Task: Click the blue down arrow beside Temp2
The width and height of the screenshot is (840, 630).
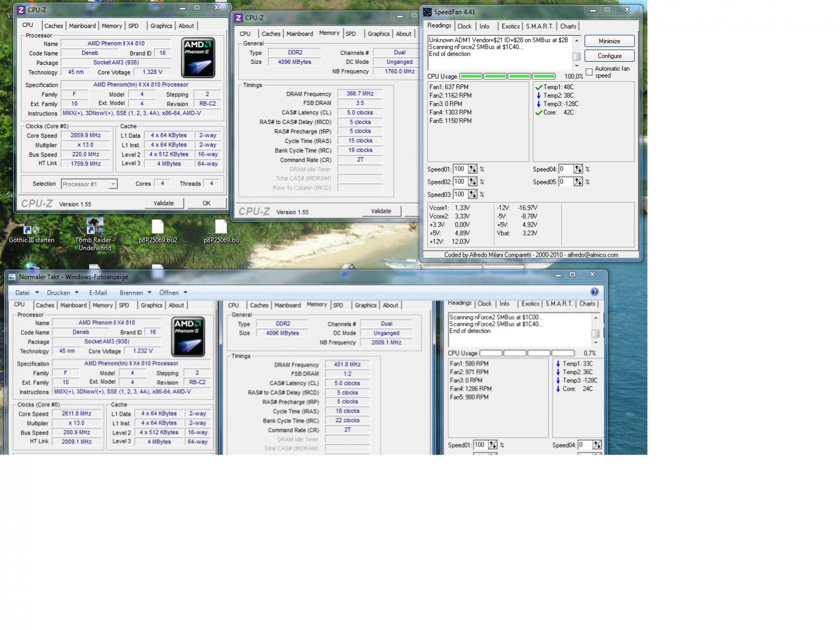Action: (x=539, y=96)
